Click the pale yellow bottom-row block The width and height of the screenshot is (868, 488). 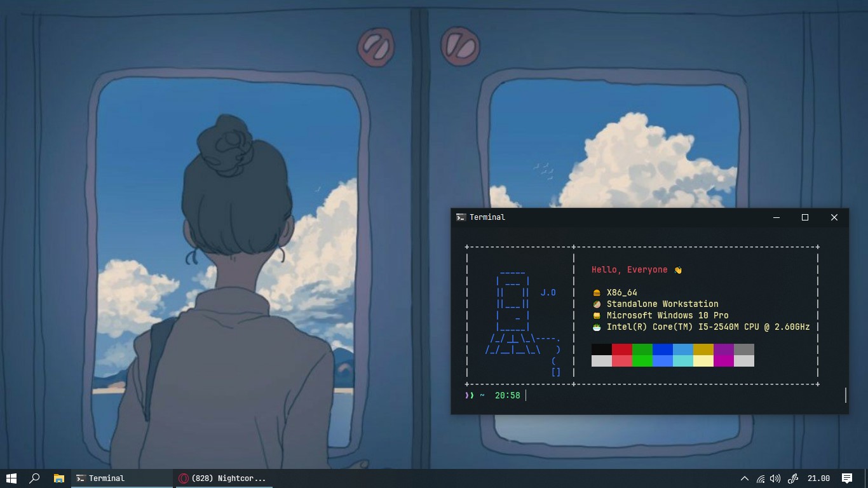703,361
